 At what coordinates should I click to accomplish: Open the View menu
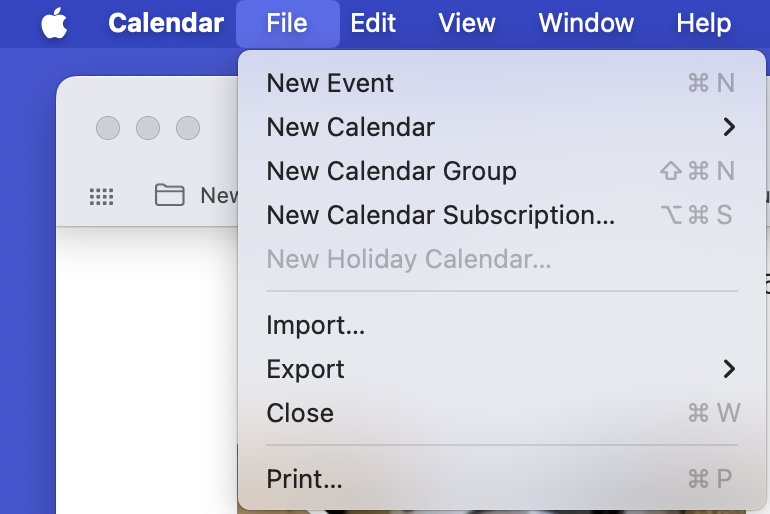point(467,23)
